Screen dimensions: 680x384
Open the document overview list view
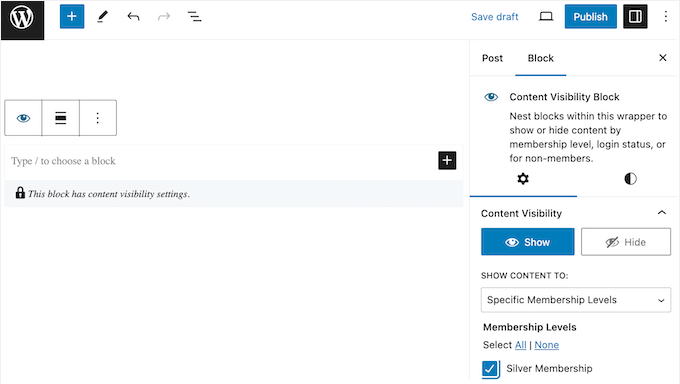tap(194, 16)
